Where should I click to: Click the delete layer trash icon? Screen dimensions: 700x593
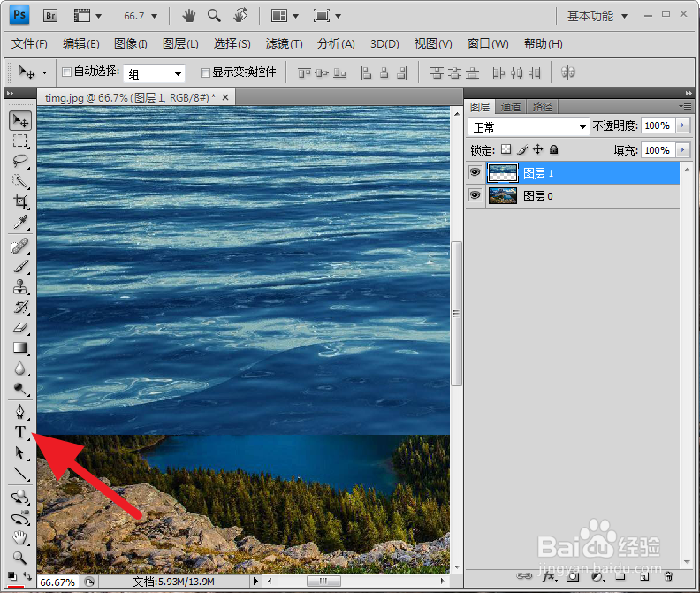click(x=668, y=576)
